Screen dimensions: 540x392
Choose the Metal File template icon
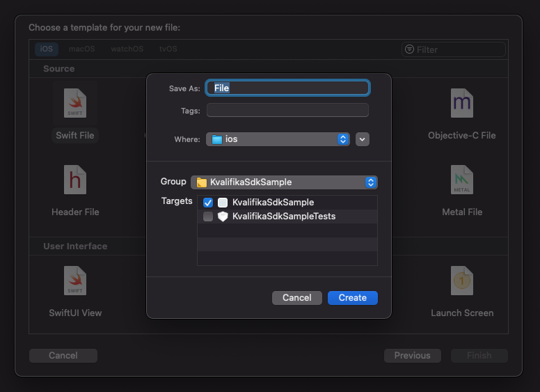coord(462,180)
